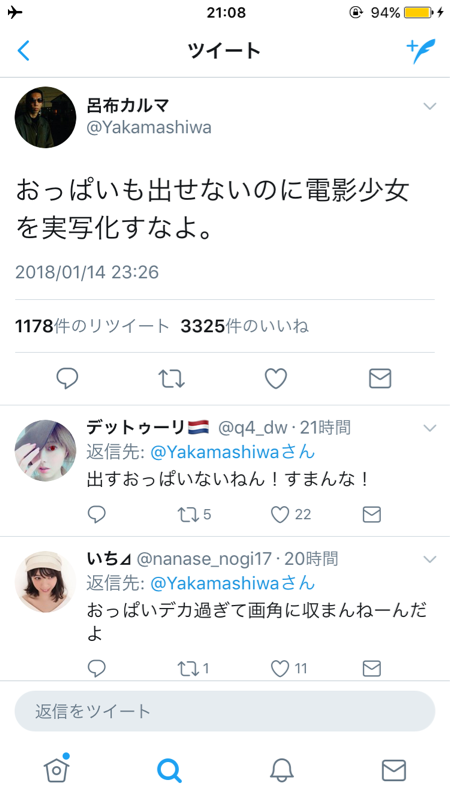This screenshot has width=450, height=800.
Task: Tap the back arrow icon
Action: (x=23, y=51)
